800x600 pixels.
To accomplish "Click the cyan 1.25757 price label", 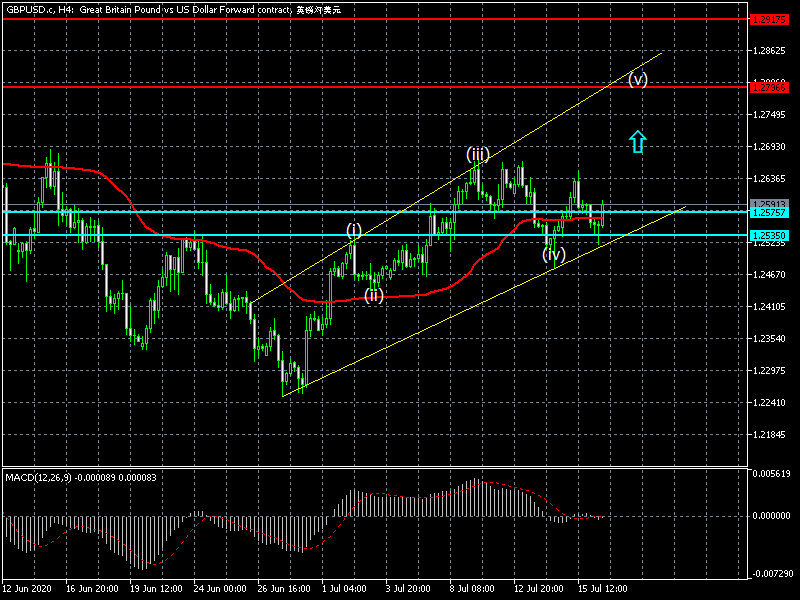I will (x=770, y=212).
